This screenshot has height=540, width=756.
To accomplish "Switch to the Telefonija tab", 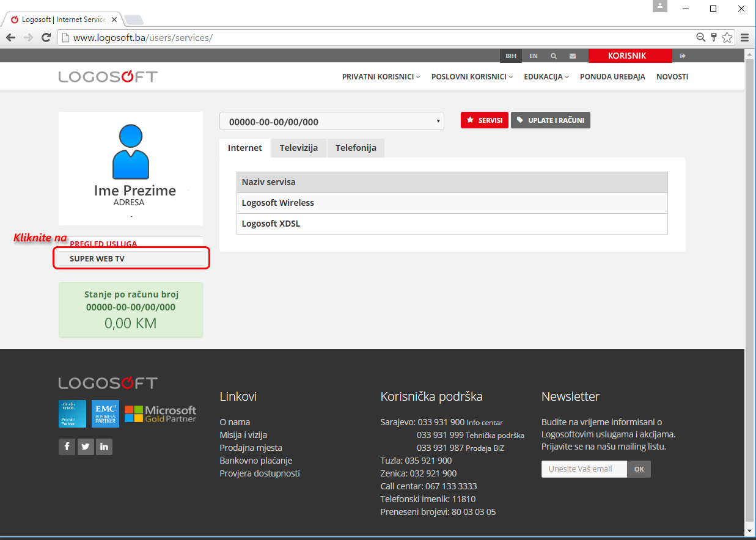I will point(356,148).
